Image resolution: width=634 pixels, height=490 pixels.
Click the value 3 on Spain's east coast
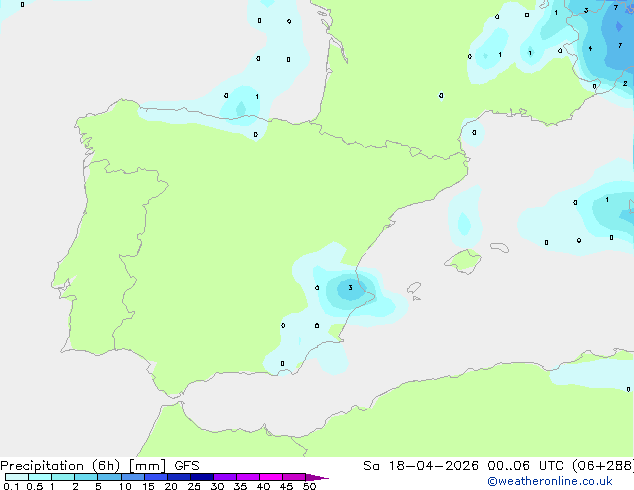(350, 287)
